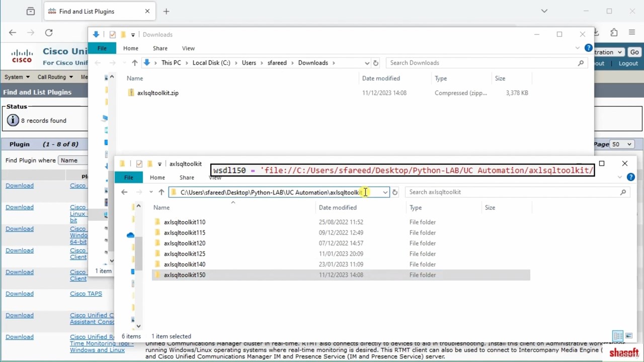Viewport: 644px width, 362px height.
Task: Go back in axlsqltoolkit window
Action: pyautogui.click(x=124, y=192)
